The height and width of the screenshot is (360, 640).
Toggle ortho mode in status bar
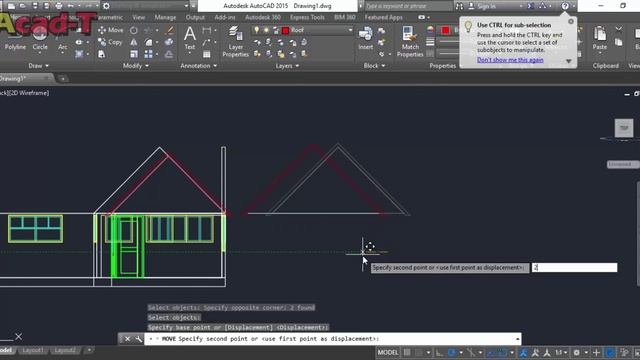[439, 352]
